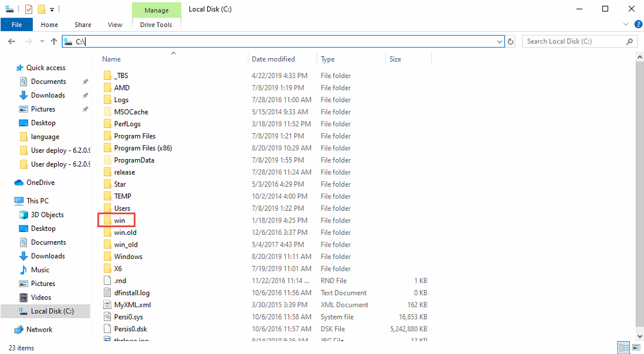
Task: Expand the ribbon using the chevron
Action: (625, 25)
